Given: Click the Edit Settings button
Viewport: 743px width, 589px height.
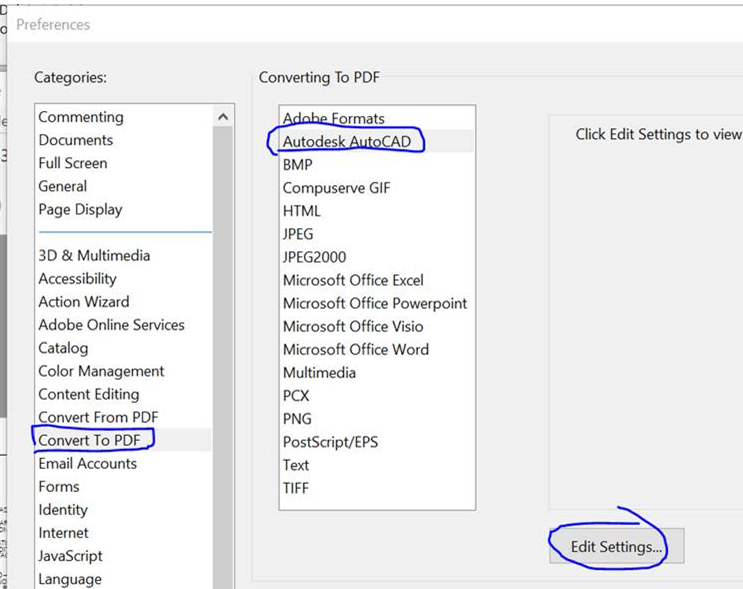Looking at the screenshot, I should [616, 547].
